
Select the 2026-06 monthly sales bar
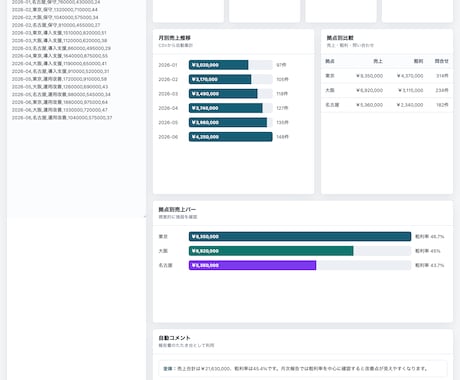pyautogui.click(x=231, y=137)
